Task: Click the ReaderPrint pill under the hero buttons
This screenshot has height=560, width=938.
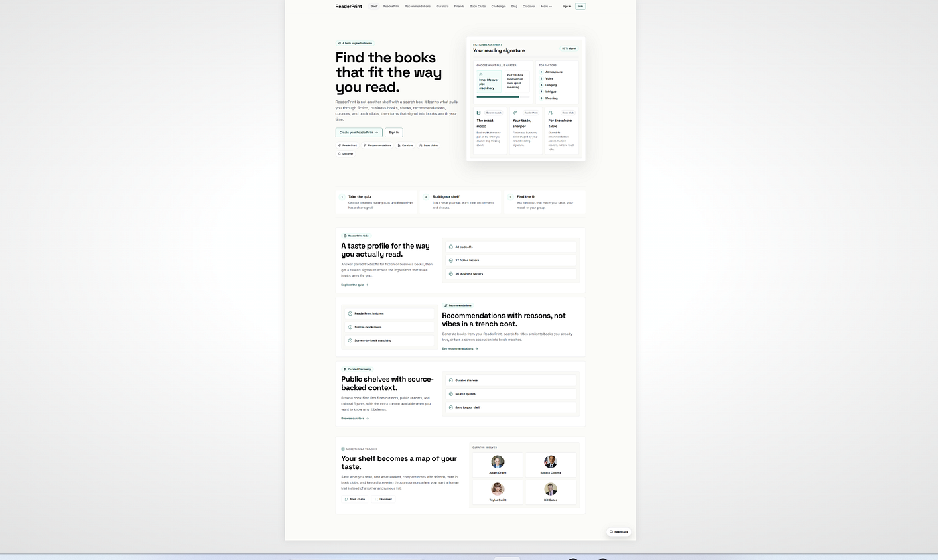Action: coord(348,145)
